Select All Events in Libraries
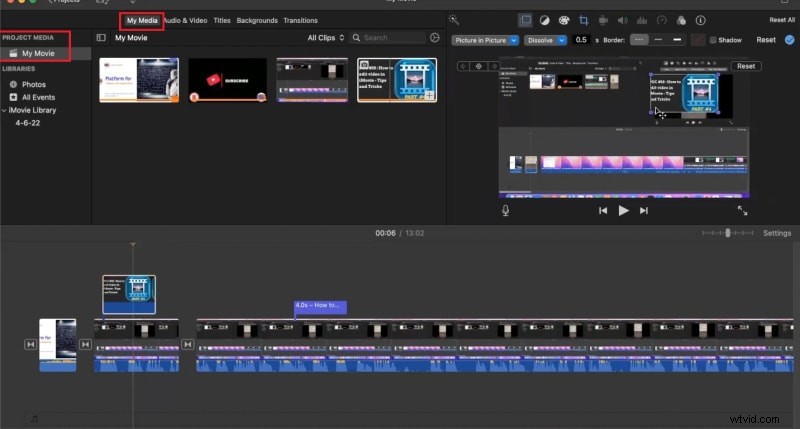The width and height of the screenshot is (800, 429). [38, 97]
